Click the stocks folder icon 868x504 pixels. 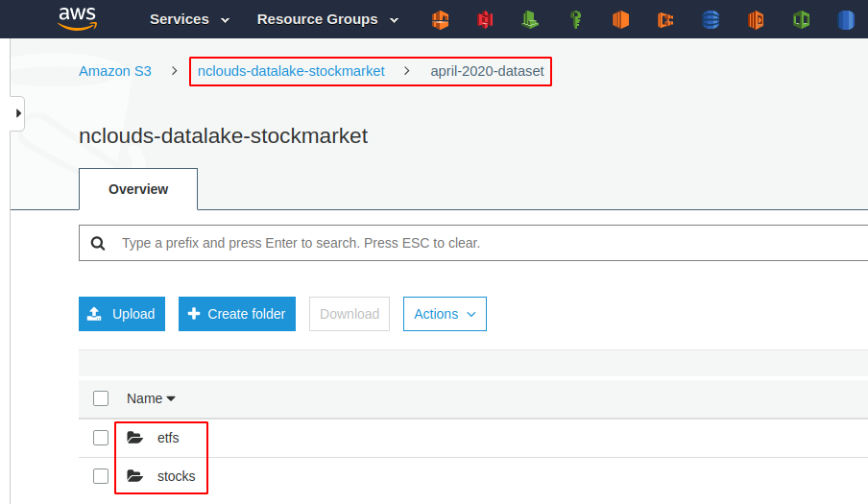pyautogui.click(x=135, y=476)
